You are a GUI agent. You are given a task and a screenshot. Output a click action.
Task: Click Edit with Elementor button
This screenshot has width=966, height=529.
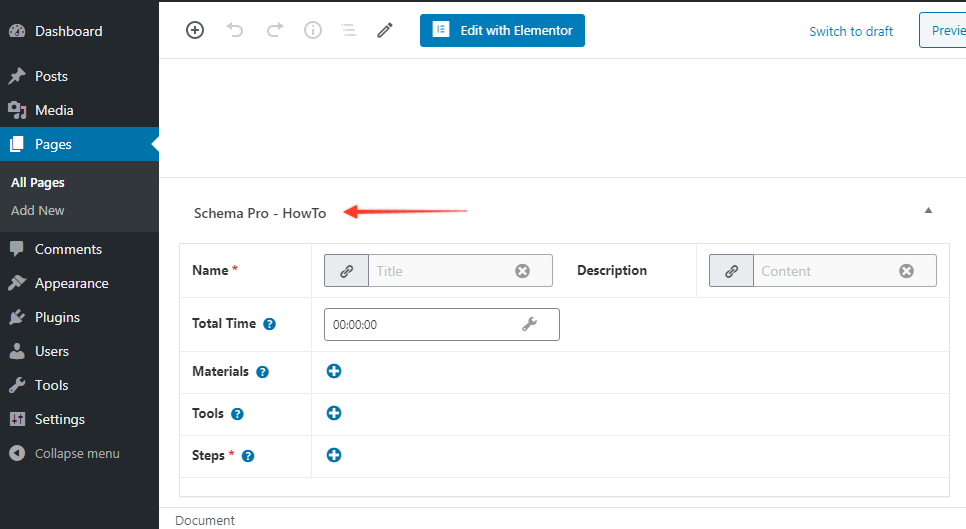[502, 30]
